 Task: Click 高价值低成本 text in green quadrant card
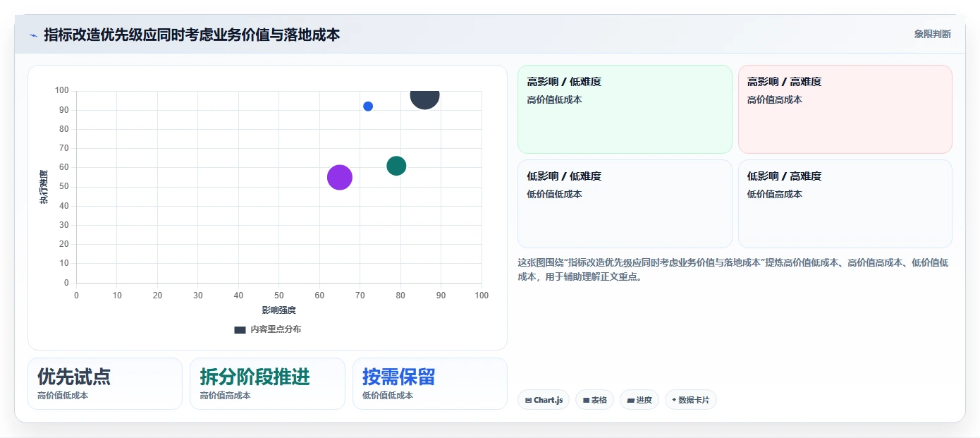554,99
